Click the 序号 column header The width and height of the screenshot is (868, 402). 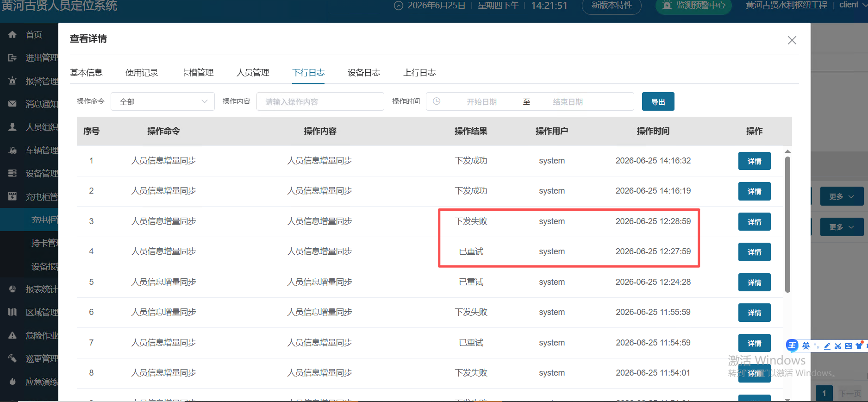coord(91,131)
